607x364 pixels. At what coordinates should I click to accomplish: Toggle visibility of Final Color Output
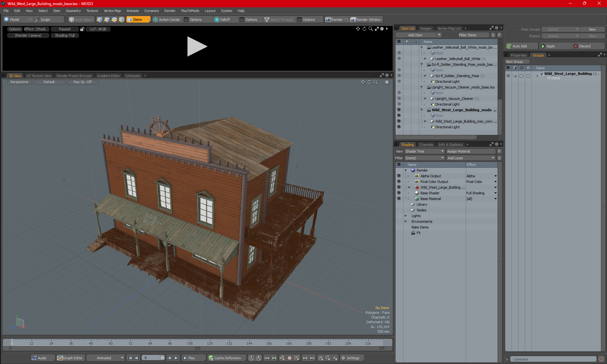pos(399,182)
